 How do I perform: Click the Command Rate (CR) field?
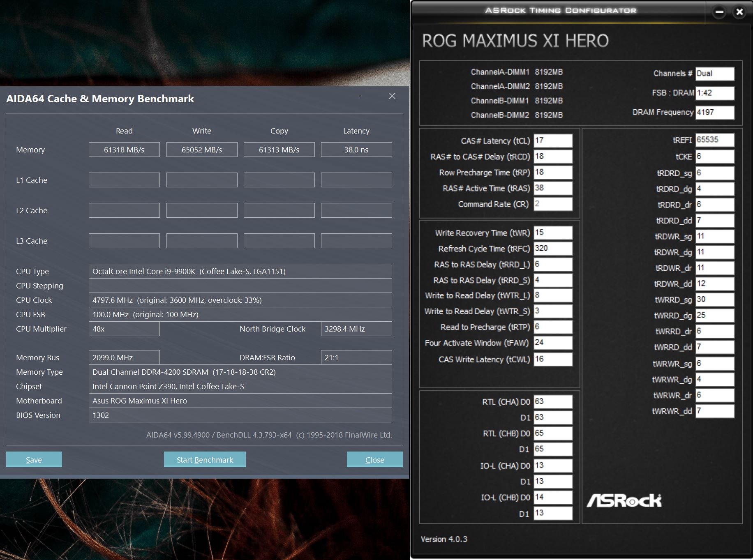tap(553, 204)
